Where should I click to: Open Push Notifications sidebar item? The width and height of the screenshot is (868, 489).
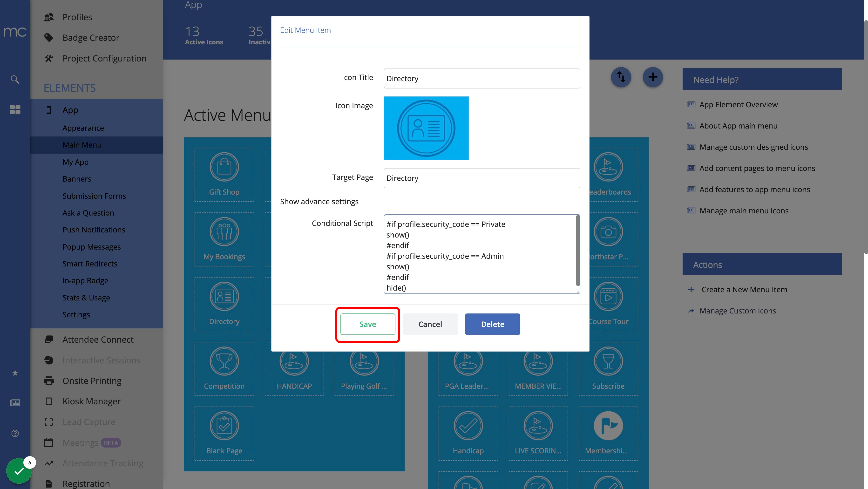(x=94, y=230)
